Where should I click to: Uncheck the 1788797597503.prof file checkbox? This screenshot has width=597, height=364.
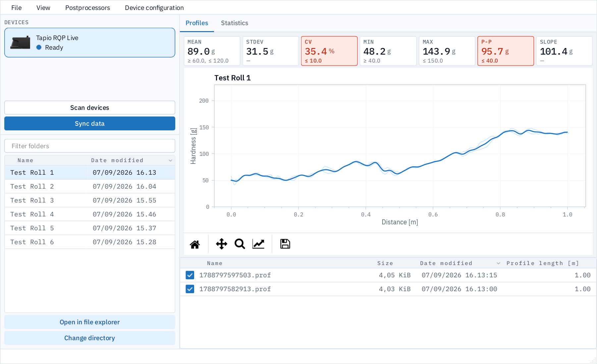pyautogui.click(x=190, y=275)
